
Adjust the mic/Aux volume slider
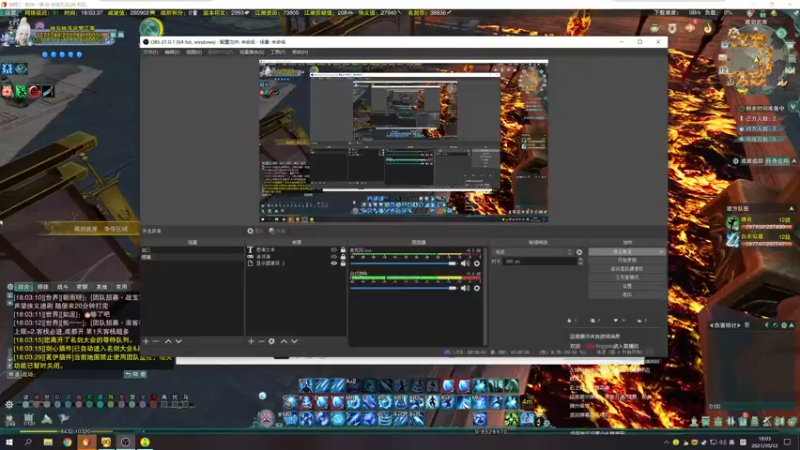(x=403, y=263)
